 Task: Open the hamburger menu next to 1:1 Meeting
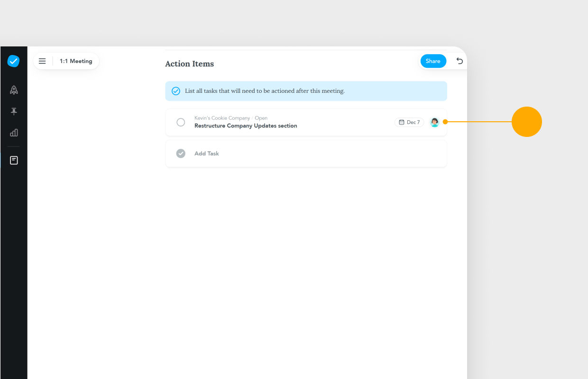tap(42, 61)
